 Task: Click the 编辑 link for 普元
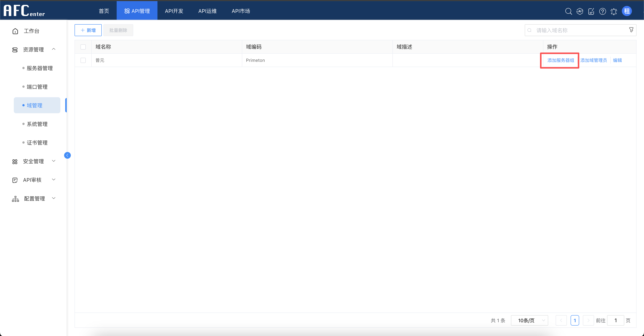617,61
